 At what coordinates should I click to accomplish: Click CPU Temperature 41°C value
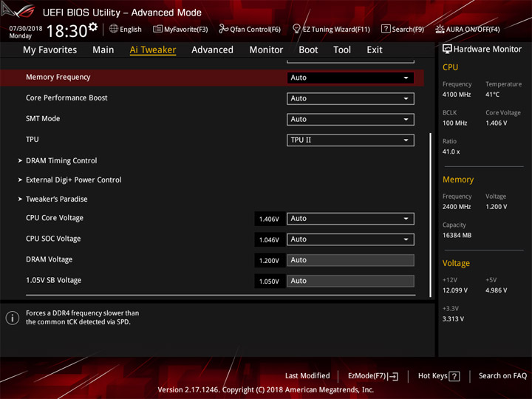coord(492,95)
